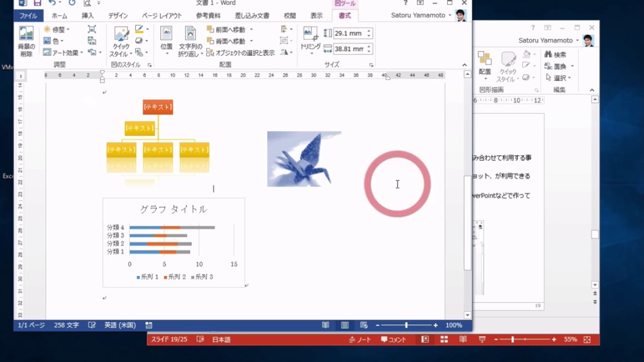Open the トリミング crop tool
Image resolution: width=644 pixels, height=362 pixels.
310,40
